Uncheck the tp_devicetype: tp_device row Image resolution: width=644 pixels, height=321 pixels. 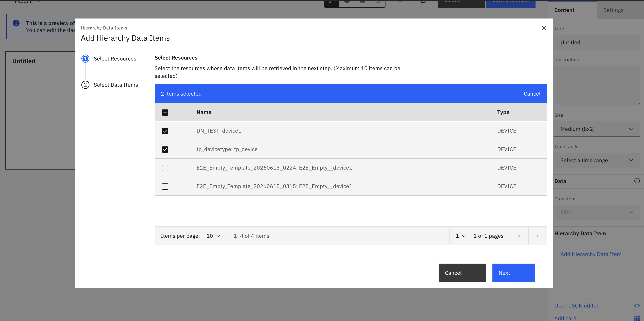[165, 150]
